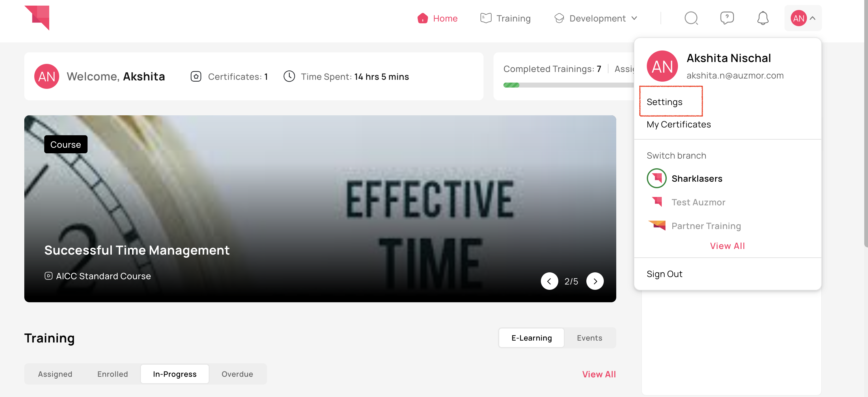Click the help chat bubble icon
The image size is (868, 397).
pos(727,18)
